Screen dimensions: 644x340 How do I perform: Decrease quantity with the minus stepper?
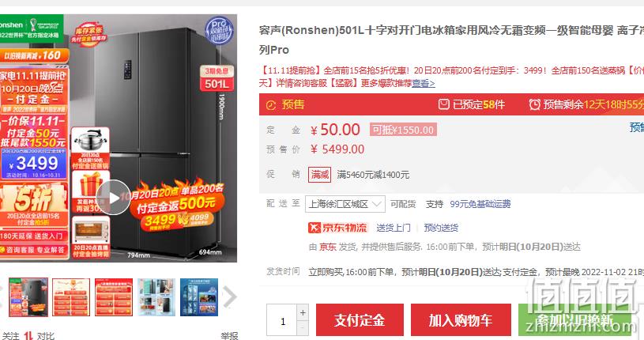(303, 328)
